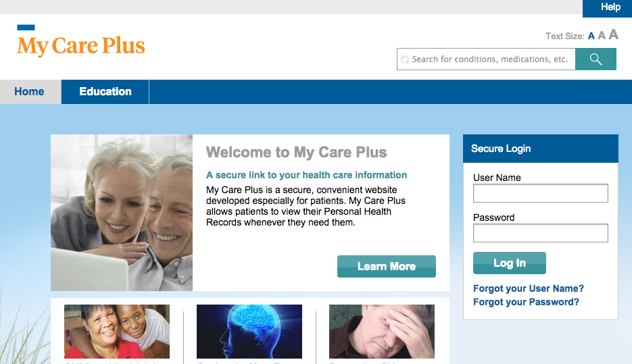Open the Education menu tab
This screenshot has width=632, height=364.
tap(105, 92)
